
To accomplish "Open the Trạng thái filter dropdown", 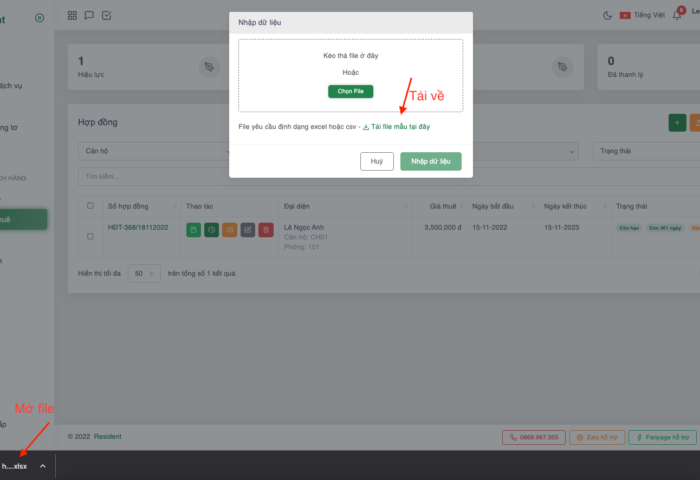I will [x=646, y=151].
